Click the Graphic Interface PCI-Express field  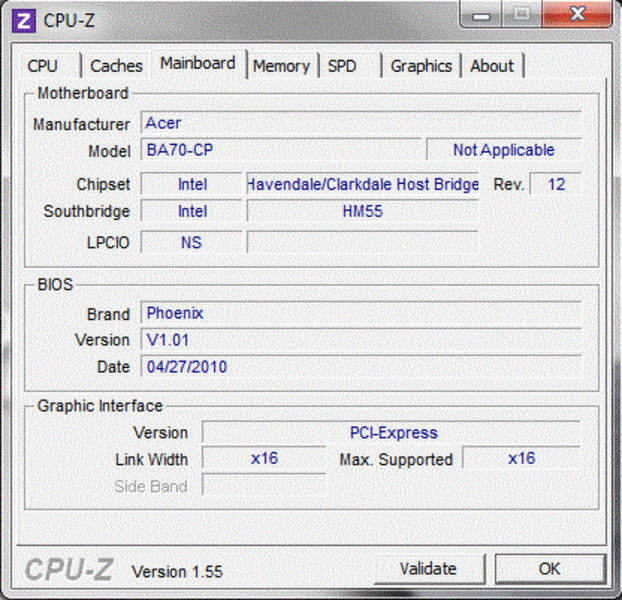click(391, 433)
